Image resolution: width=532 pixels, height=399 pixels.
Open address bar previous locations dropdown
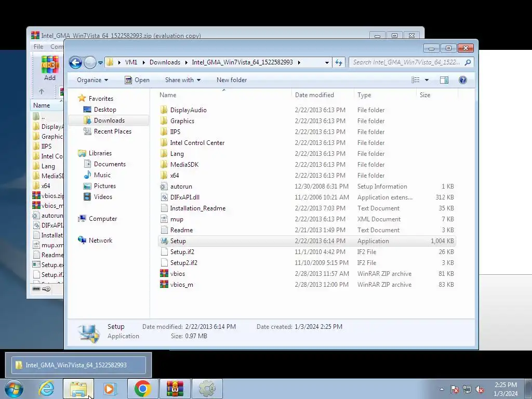coord(327,63)
